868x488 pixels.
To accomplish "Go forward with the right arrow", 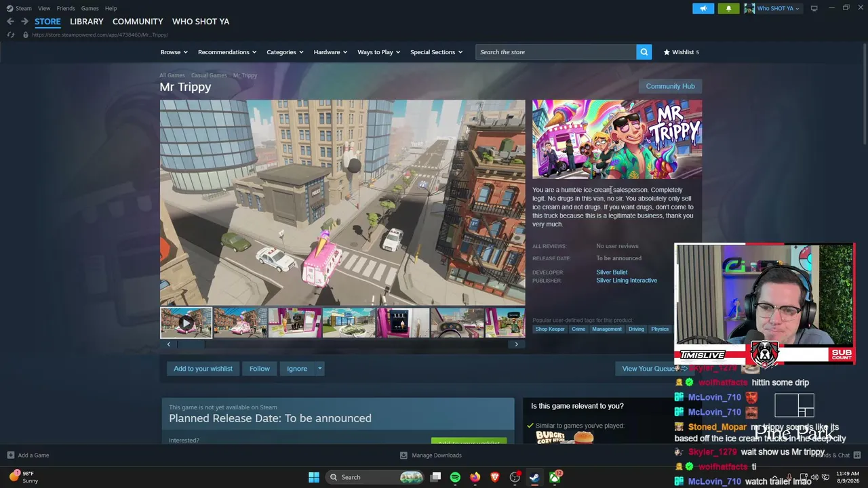I will click(x=24, y=22).
